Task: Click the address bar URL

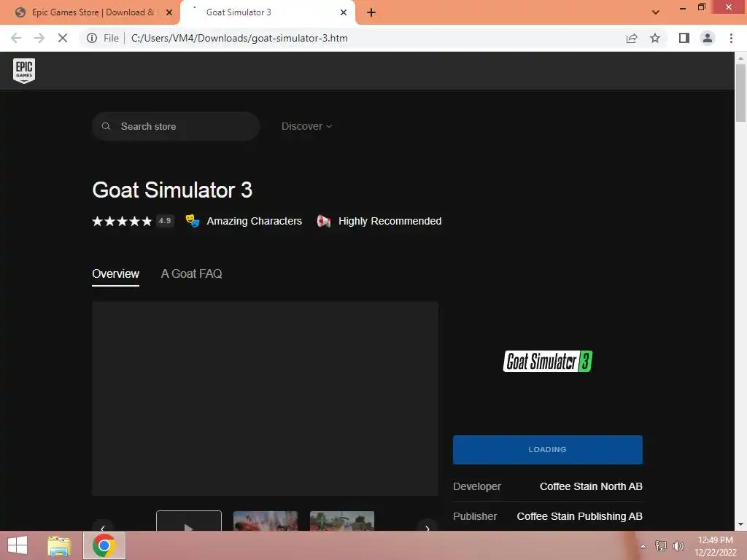Action: 239,38
